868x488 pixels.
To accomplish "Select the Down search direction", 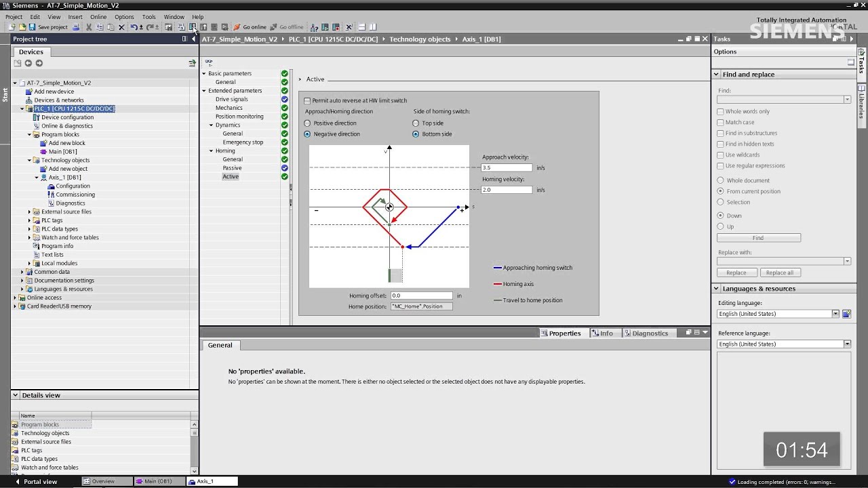I will point(720,216).
